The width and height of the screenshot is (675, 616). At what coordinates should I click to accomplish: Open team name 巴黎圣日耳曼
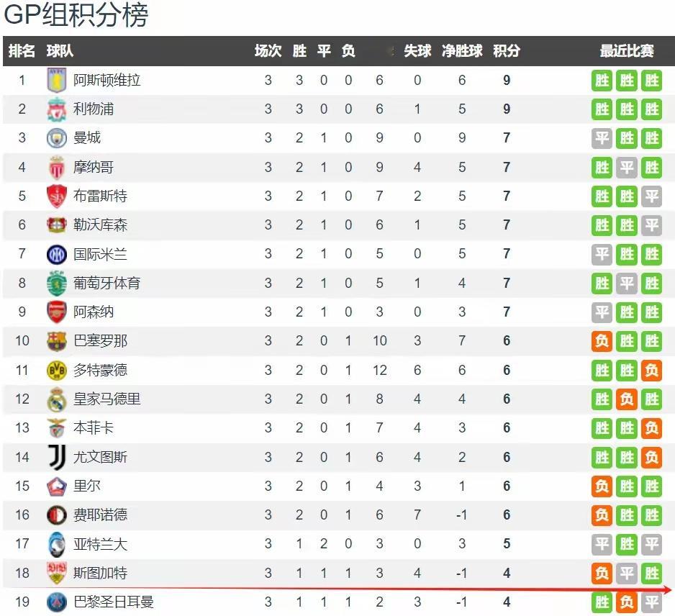click(x=114, y=602)
